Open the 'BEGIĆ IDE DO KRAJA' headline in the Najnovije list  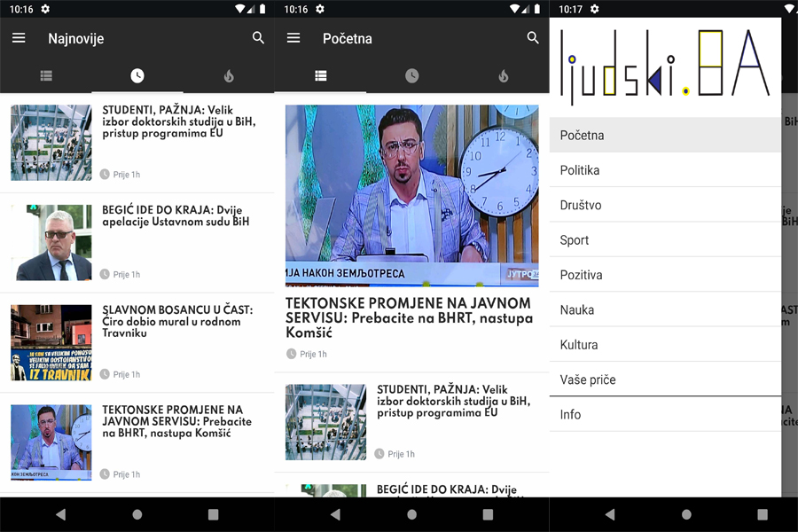click(x=176, y=215)
